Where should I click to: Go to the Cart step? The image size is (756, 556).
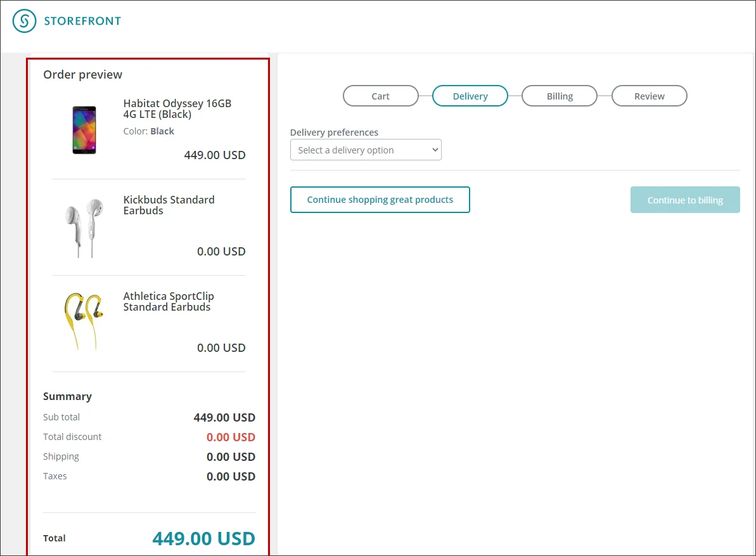pos(380,96)
